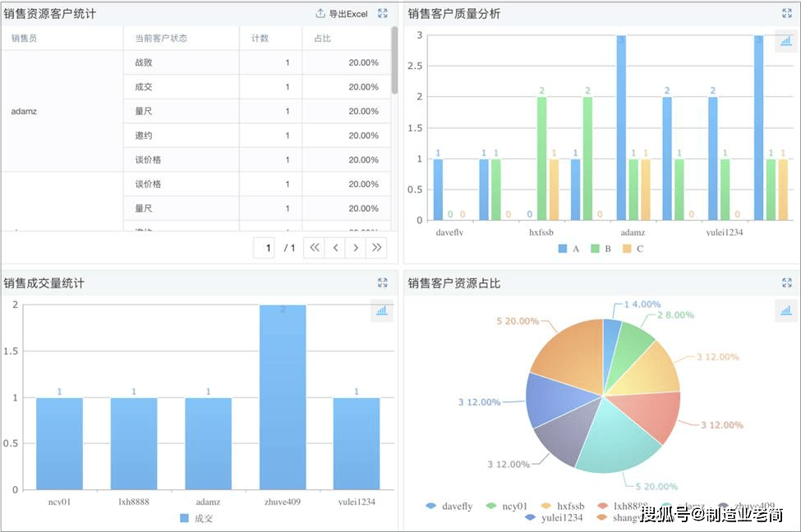This screenshot has width=801, height=532.
Task: Toggle series C in quality chart legend
Action: [x=633, y=249]
